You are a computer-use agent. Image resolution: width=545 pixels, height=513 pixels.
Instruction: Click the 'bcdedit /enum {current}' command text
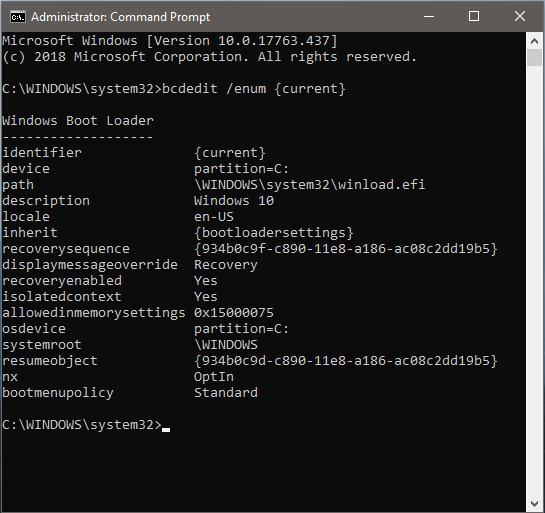click(254, 89)
